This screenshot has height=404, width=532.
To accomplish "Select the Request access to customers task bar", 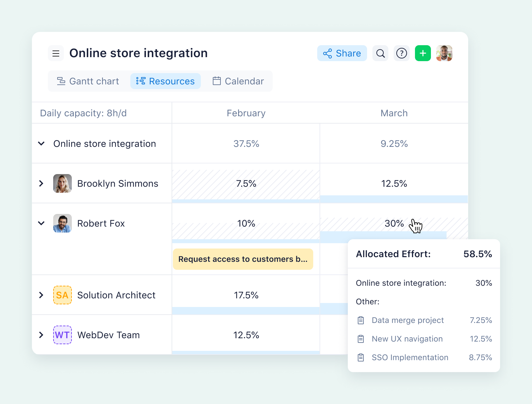I will tap(243, 259).
